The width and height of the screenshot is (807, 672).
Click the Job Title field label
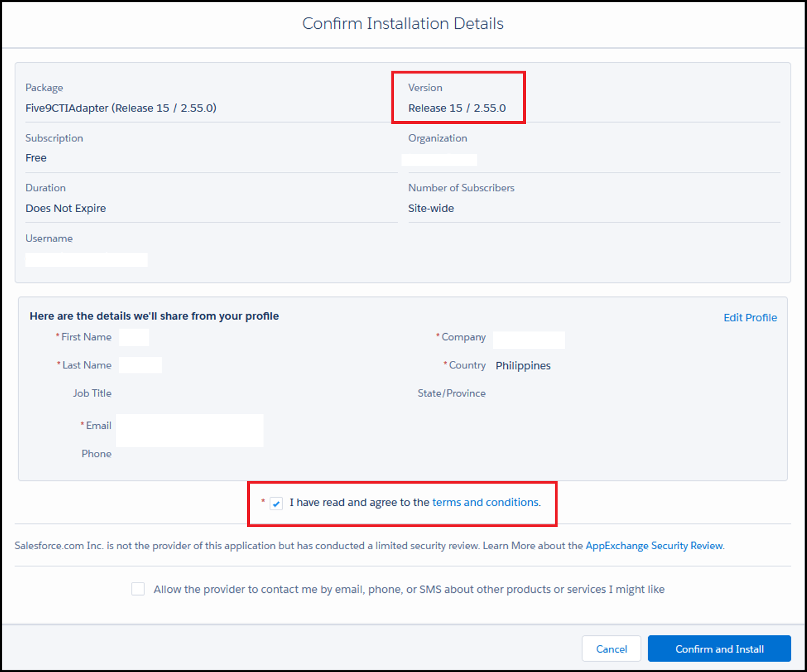[92, 393]
